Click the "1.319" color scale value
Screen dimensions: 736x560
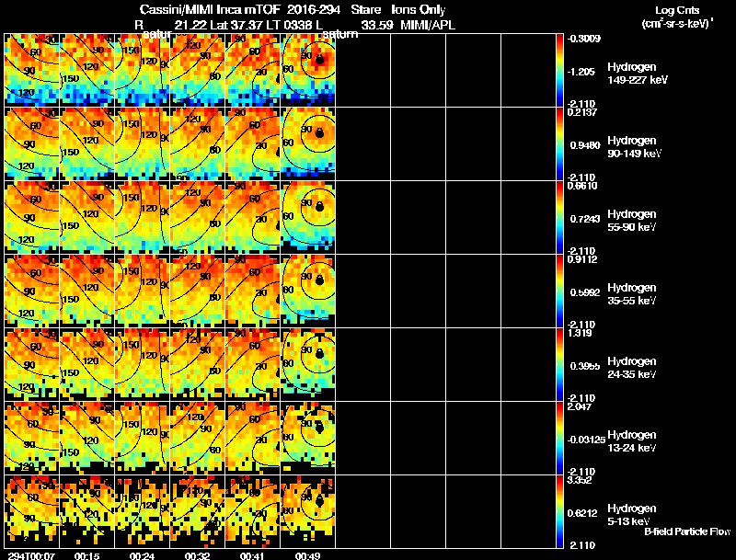580,333
